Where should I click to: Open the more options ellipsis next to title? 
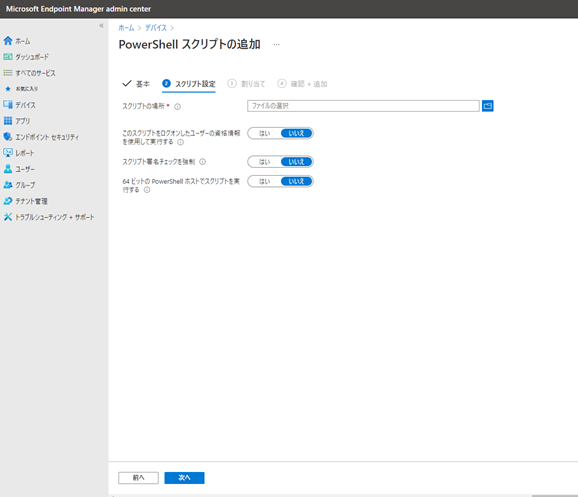[x=276, y=45]
